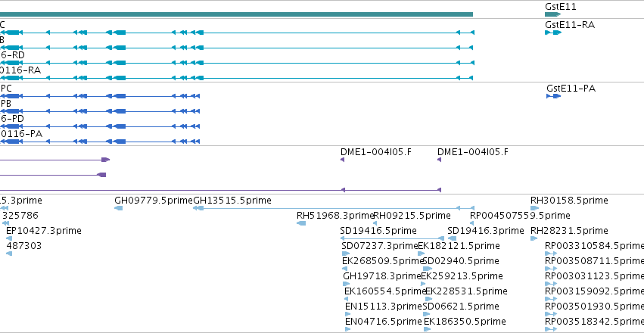Click the EK186350.5prime EST label
Viewport: 644px width, 333px height.
pos(465,322)
